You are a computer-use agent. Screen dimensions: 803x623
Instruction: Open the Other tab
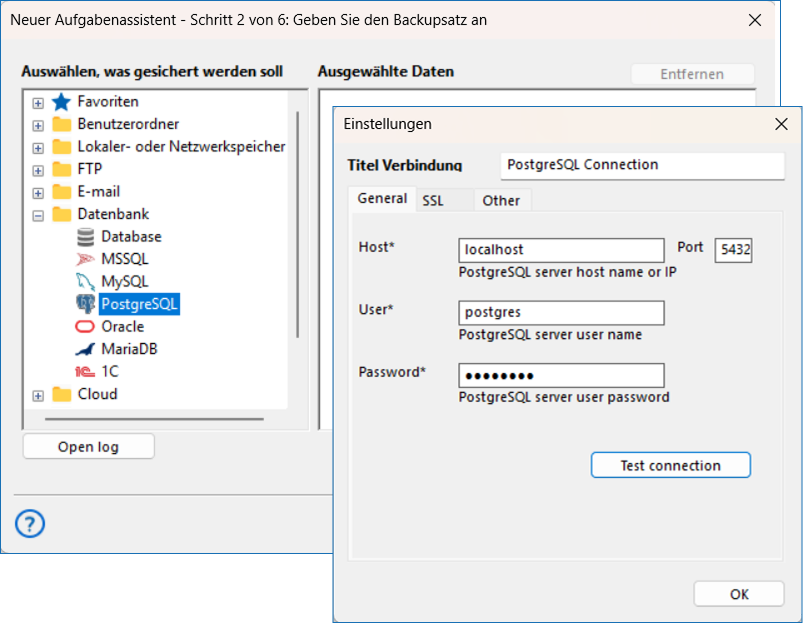(x=502, y=200)
